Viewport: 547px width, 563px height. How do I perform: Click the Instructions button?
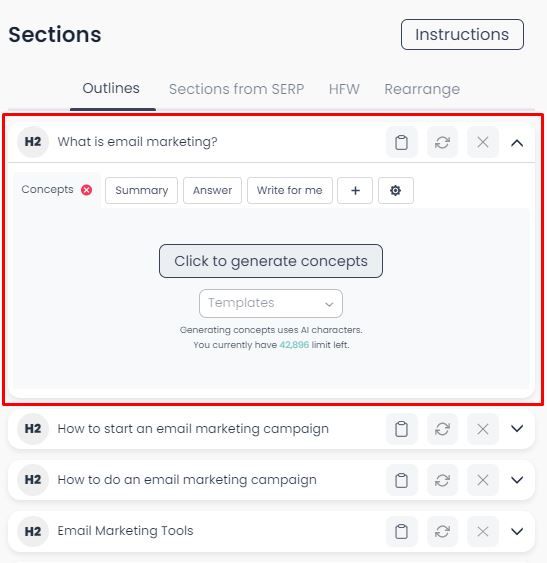click(462, 34)
